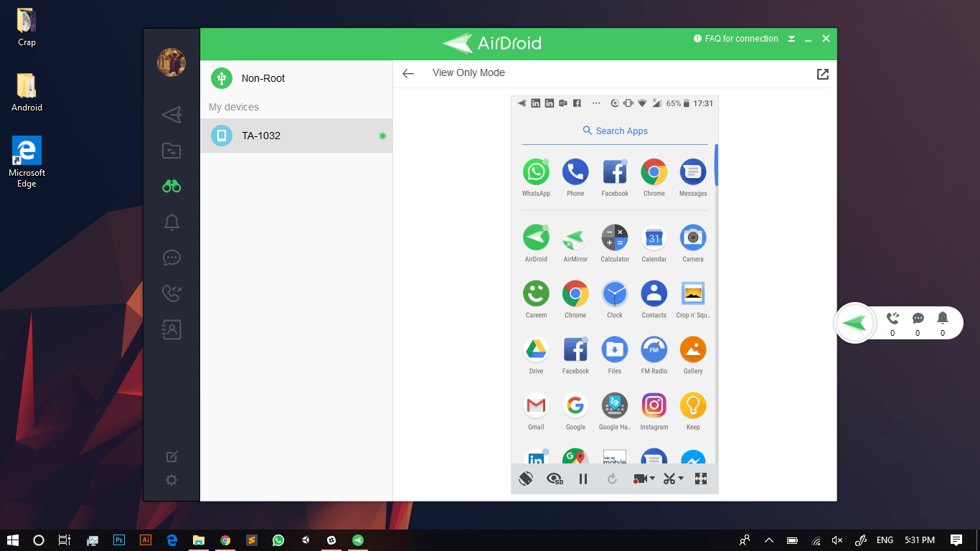Open FM Radio on the mirrored phone
This screenshot has width=980, height=551.
click(x=654, y=355)
